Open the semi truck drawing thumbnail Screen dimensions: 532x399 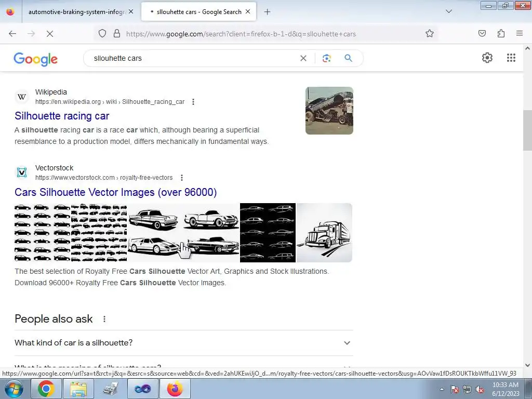[x=324, y=233]
